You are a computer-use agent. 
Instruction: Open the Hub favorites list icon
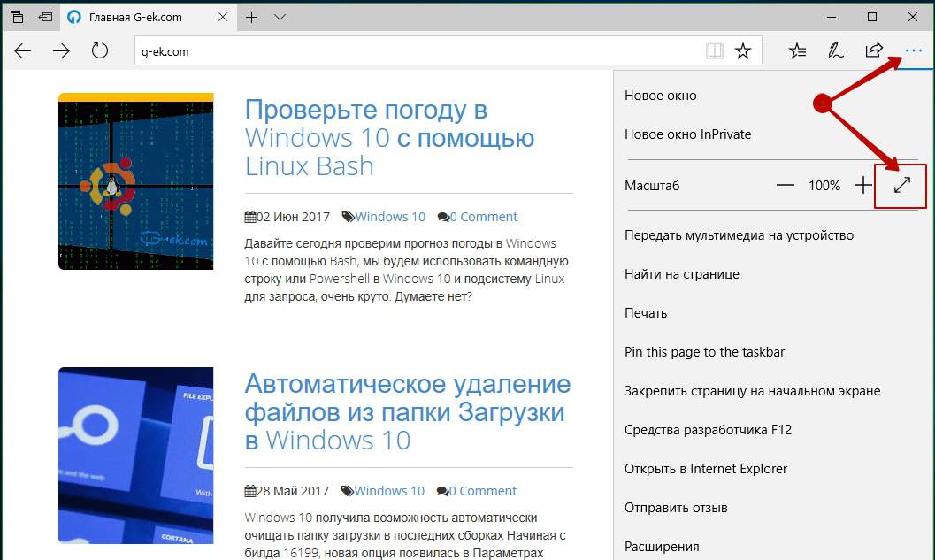[797, 51]
